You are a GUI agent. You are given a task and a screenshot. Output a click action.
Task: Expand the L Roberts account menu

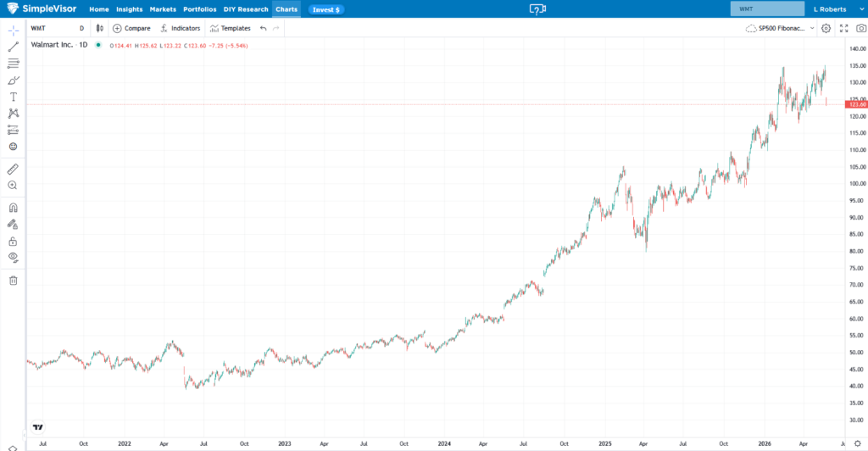838,9
